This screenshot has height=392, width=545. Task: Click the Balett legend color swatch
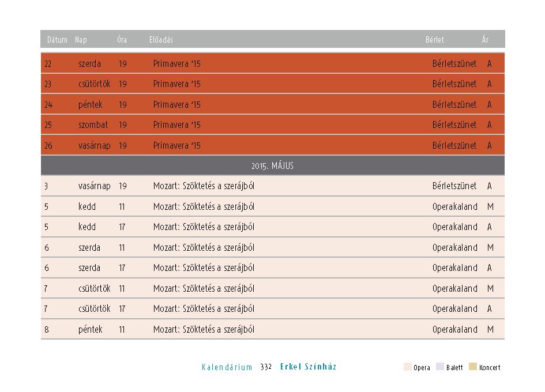pyautogui.click(x=440, y=367)
